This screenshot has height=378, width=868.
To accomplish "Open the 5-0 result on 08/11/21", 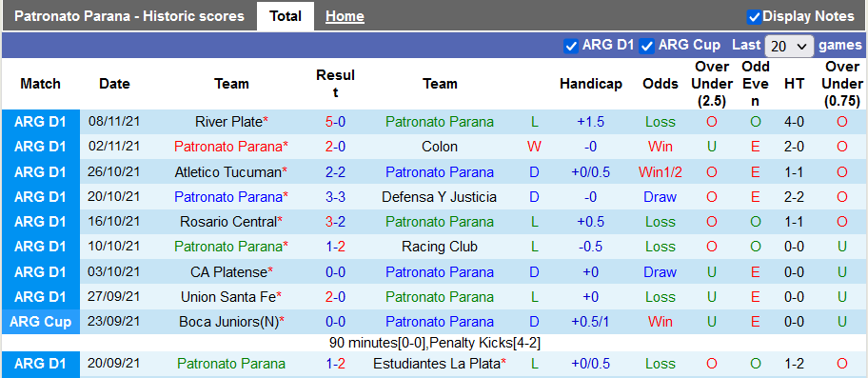I will pyautogui.click(x=335, y=122).
